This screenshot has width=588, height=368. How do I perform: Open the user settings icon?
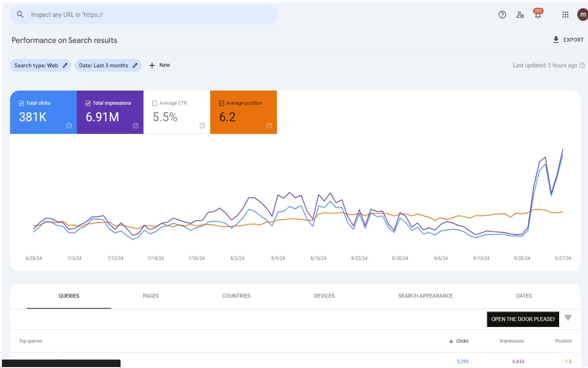click(x=520, y=15)
